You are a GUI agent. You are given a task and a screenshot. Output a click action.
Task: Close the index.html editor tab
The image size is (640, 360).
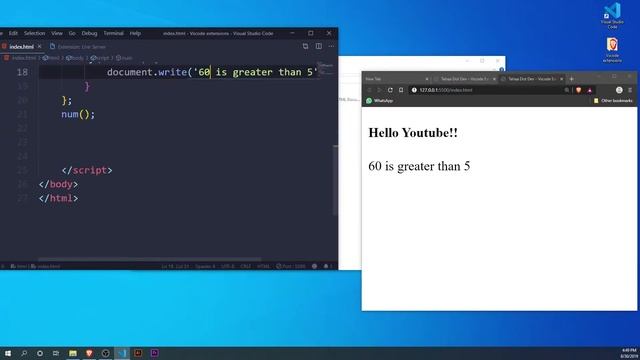pyautogui.click(x=39, y=47)
